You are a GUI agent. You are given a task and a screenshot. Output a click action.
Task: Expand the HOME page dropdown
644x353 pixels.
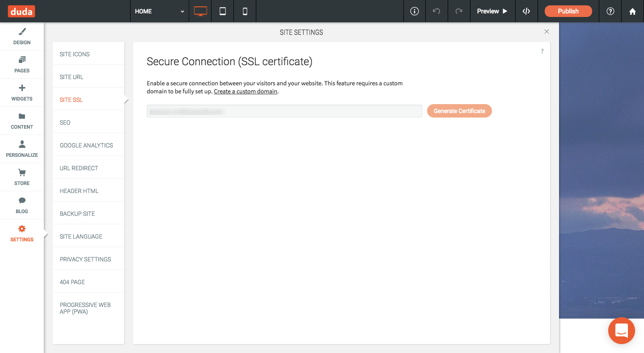coord(159,11)
